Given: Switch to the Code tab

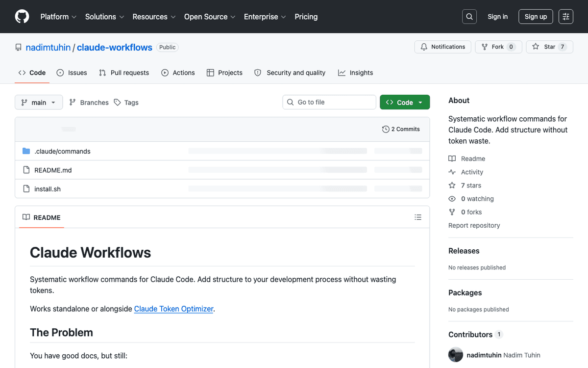Looking at the screenshot, I should click(x=32, y=73).
